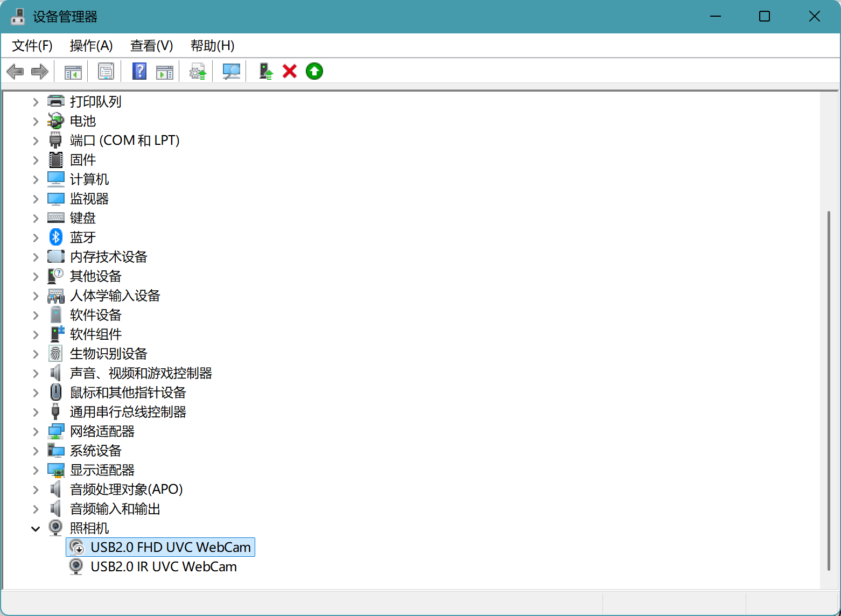This screenshot has width=841, height=616.
Task: Click the Back arrow toolbar icon
Action: (15, 71)
